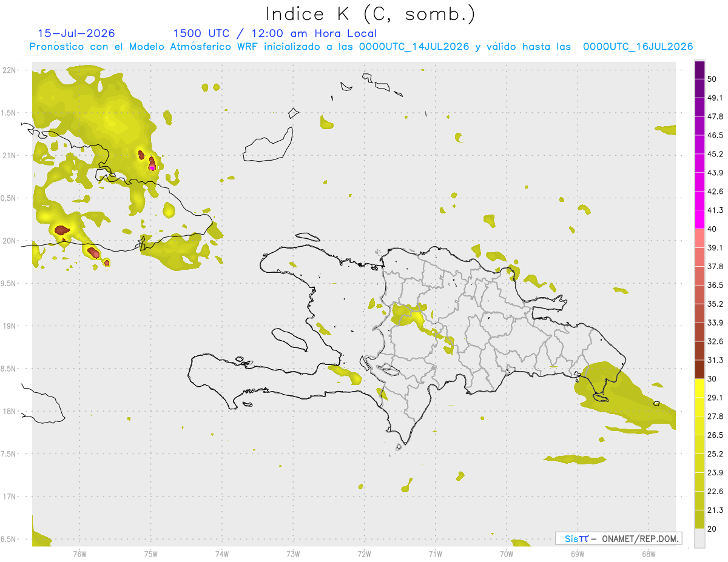The width and height of the screenshot is (728, 562).
Task: Click the '29.1' color bar value
Action: click(715, 398)
